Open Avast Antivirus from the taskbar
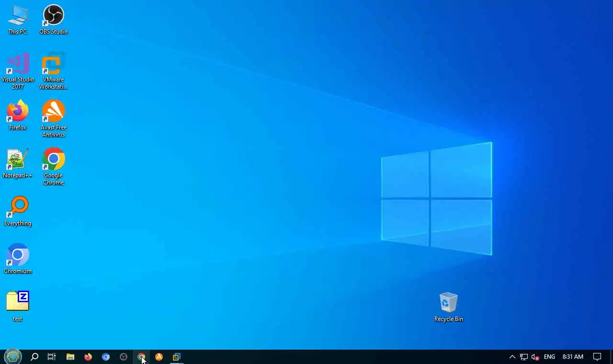The height and width of the screenshot is (364, 613). coord(159,357)
